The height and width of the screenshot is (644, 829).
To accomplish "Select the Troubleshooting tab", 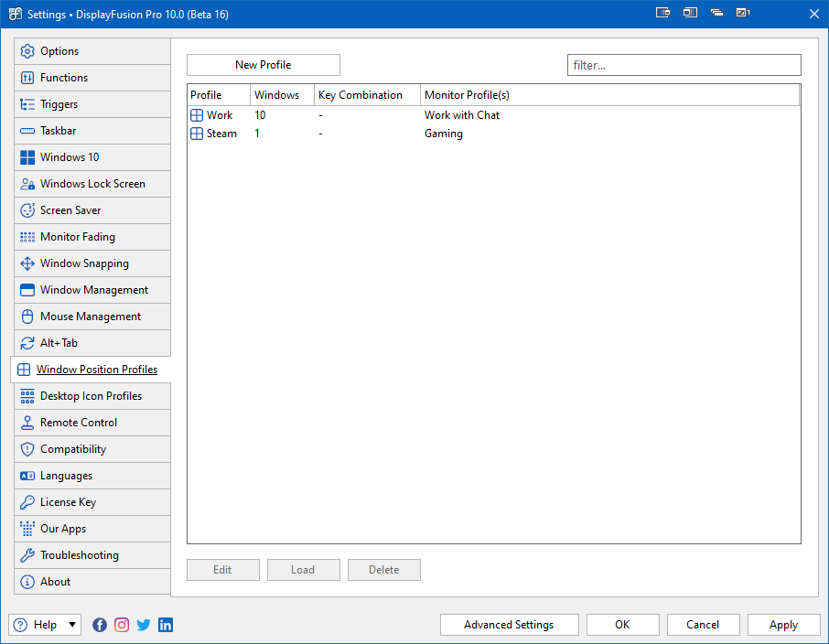I will [x=92, y=555].
